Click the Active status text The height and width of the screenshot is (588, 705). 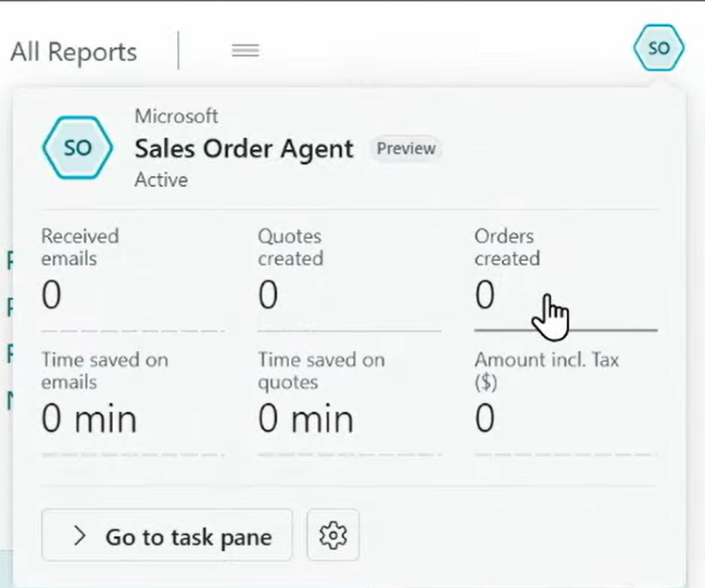(x=161, y=180)
